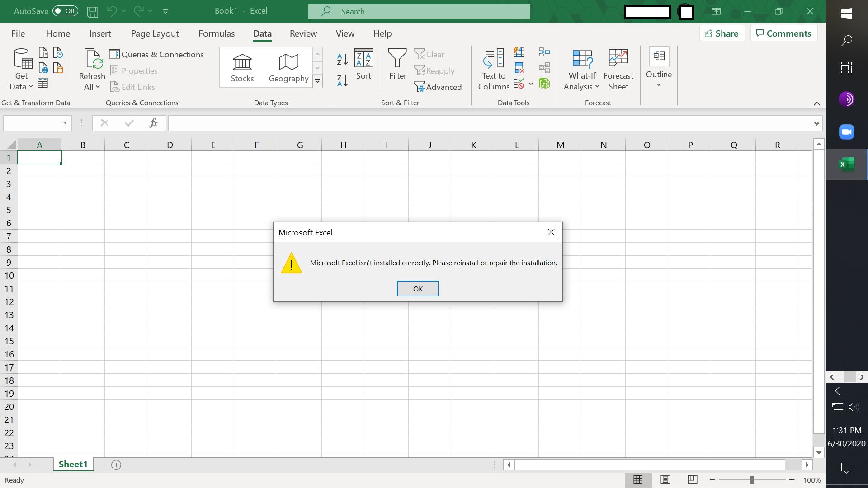The image size is (868, 488).
Task: Click the Insert Function fx icon
Action: click(153, 123)
